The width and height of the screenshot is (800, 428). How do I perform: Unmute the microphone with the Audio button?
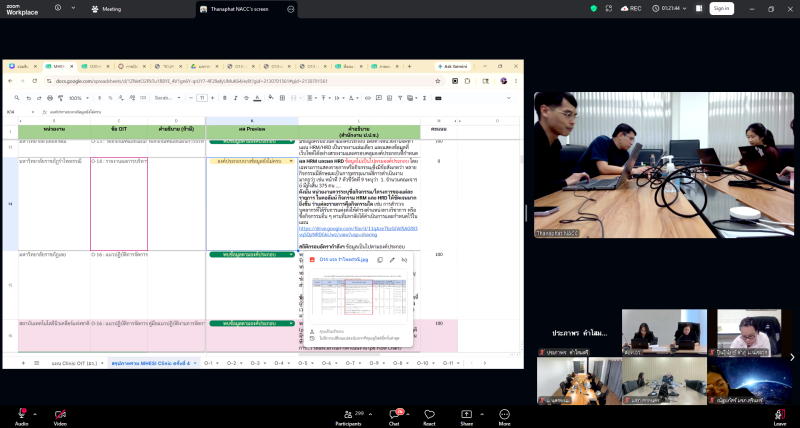pos(21,417)
